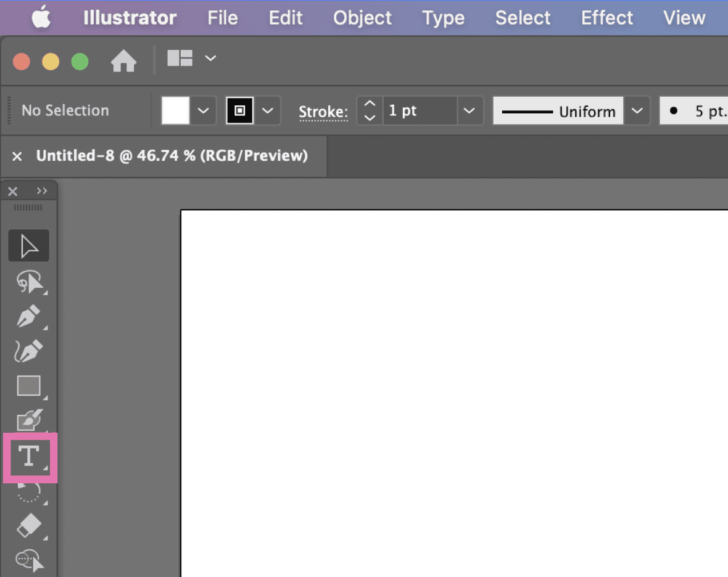The width and height of the screenshot is (728, 577).
Task: Open the Uniform stroke profile dropdown
Action: coord(637,110)
